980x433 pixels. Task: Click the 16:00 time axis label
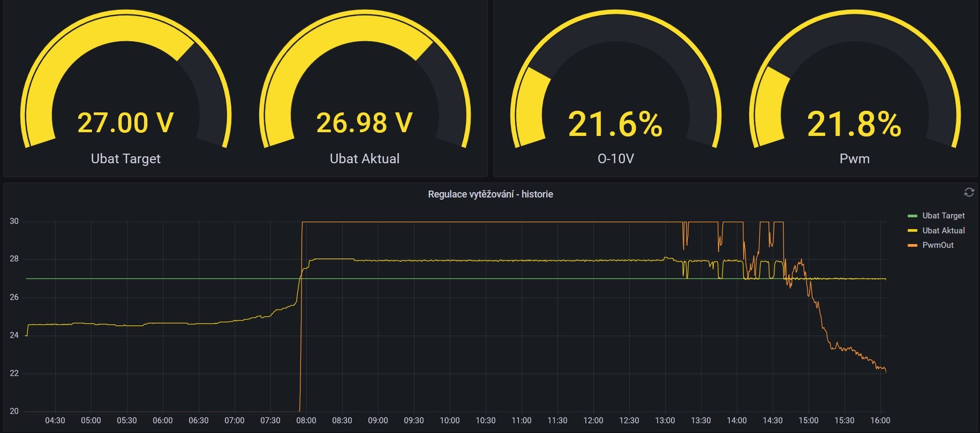click(x=880, y=421)
